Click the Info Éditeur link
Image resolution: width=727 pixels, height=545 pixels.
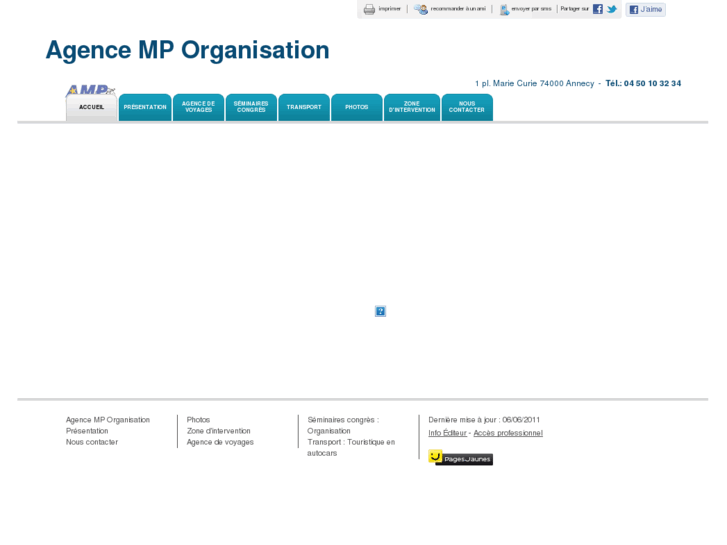pos(447,433)
